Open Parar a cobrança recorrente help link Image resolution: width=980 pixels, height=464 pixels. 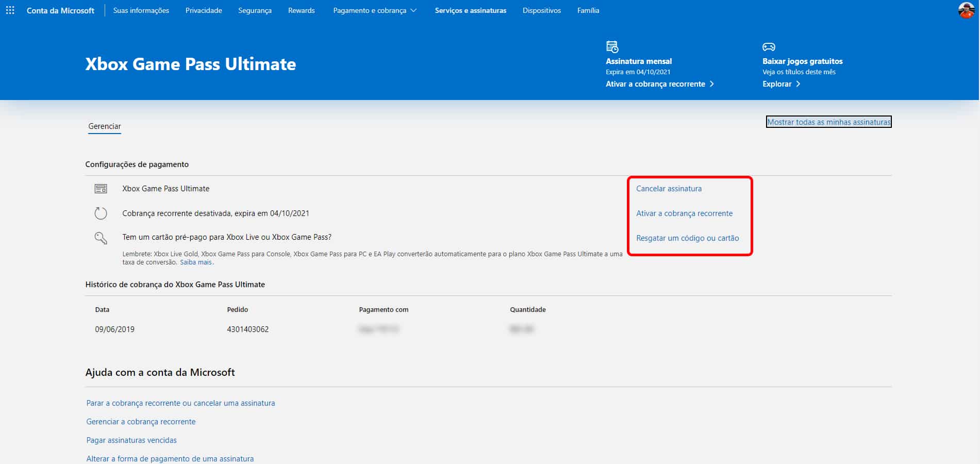point(180,403)
